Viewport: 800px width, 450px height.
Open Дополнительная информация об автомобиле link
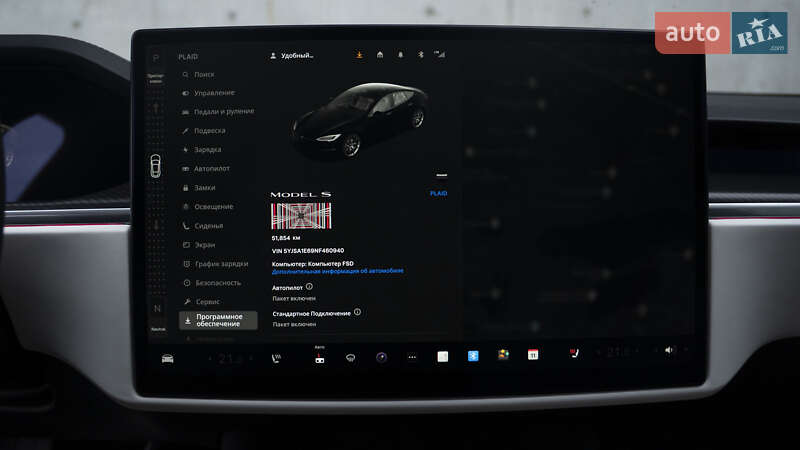tap(338, 271)
